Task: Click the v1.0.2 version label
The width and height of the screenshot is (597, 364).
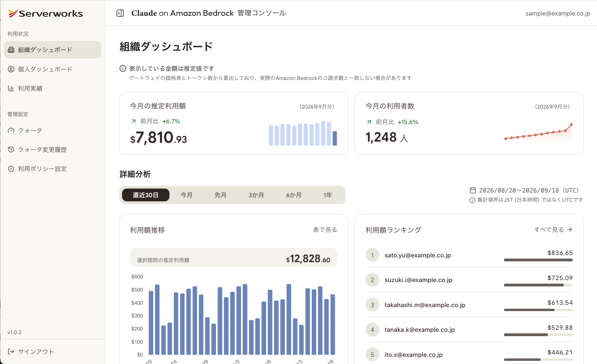Action: click(14, 332)
